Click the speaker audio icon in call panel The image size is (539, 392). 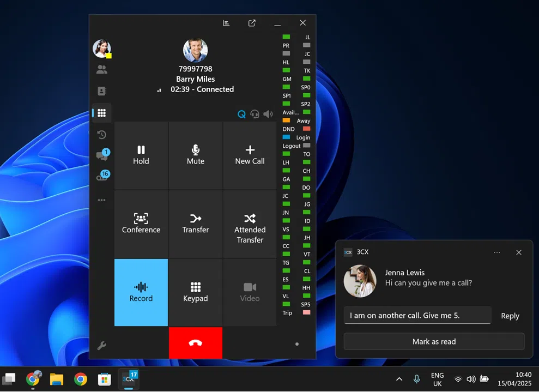pos(268,114)
